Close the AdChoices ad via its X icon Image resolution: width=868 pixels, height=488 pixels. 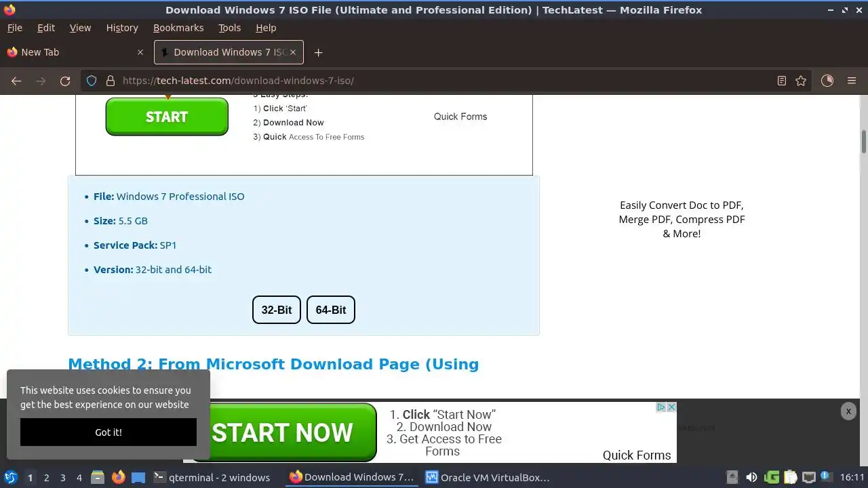click(671, 407)
